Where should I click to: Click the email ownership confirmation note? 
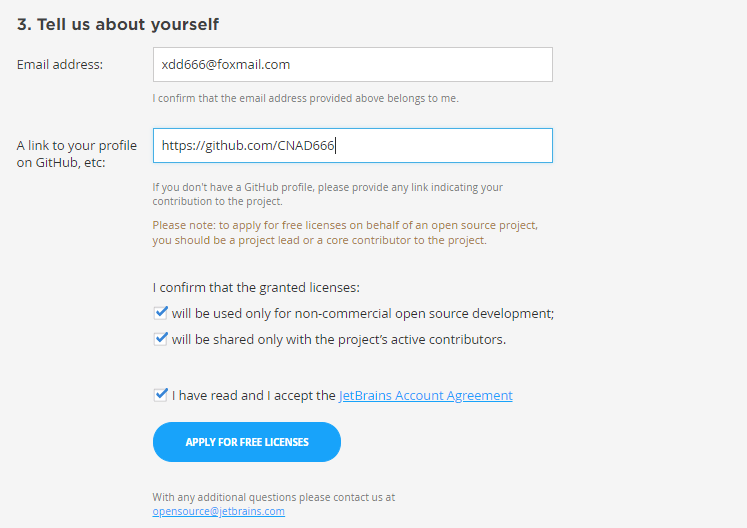305,98
